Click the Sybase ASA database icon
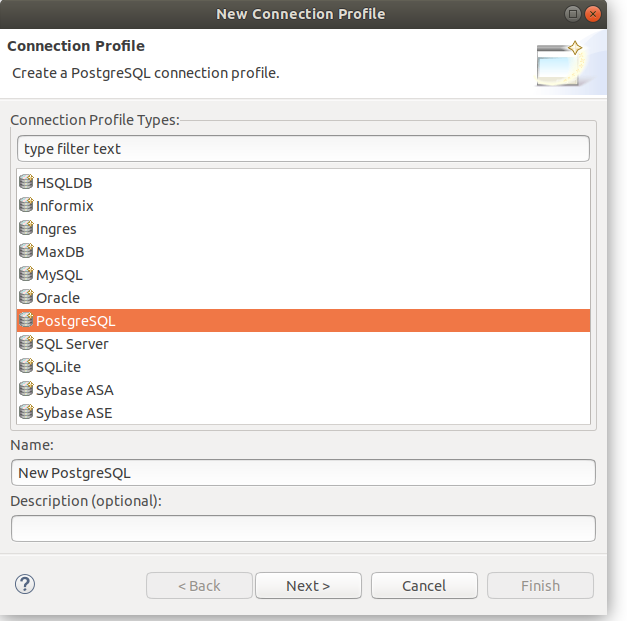627x621 pixels. [x=26, y=389]
